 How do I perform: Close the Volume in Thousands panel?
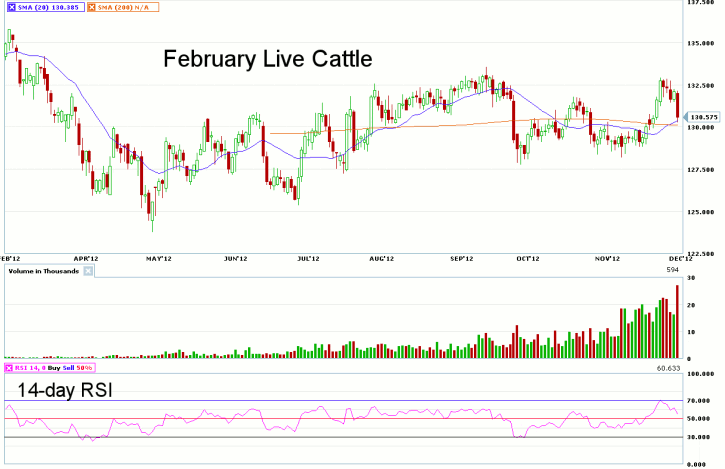tap(86, 270)
